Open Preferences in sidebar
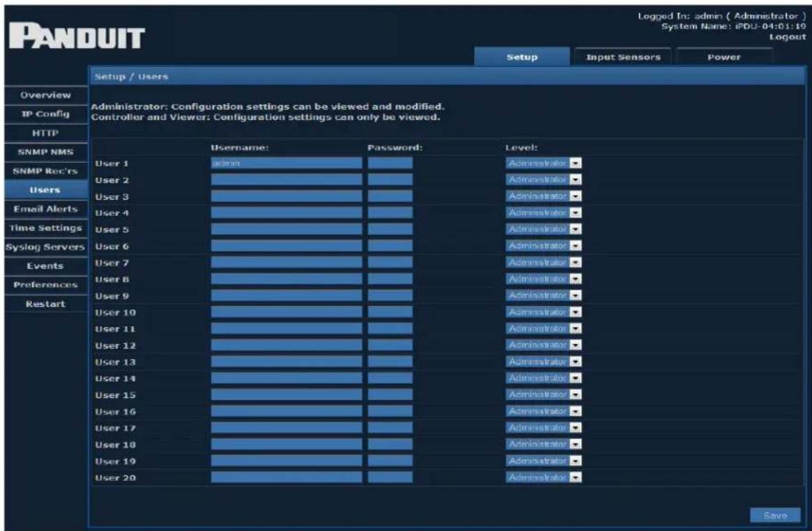 point(45,284)
